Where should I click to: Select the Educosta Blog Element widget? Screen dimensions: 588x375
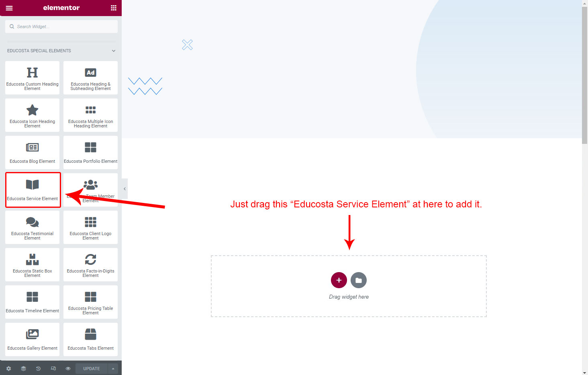pyautogui.click(x=33, y=153)
